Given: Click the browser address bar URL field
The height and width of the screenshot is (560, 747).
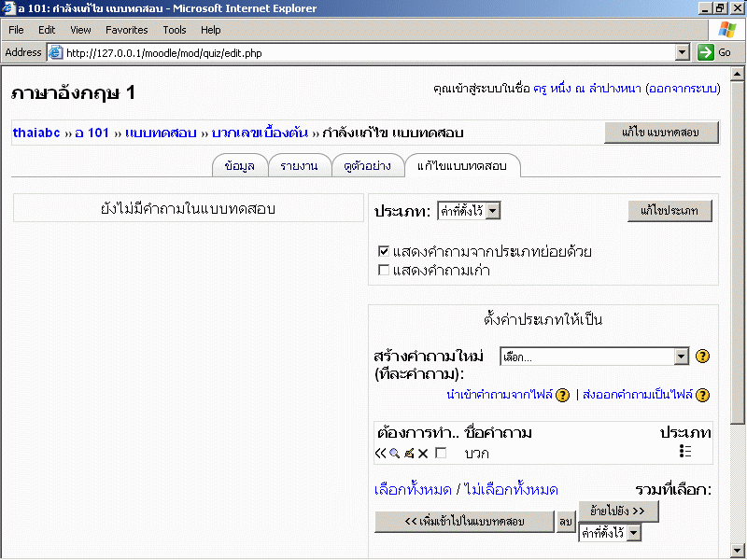Looking at the screenshot, I should coord(364,52).
